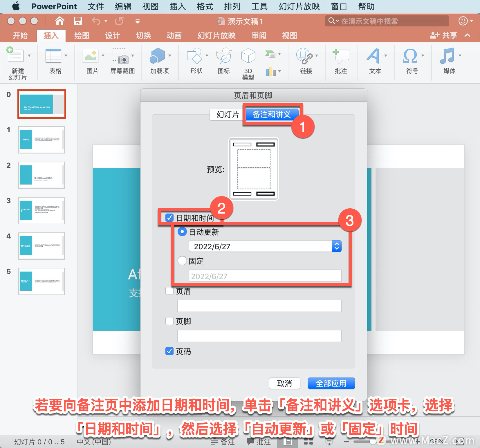Click the Icons bird-shaped button

pyautogui.click(x=224, y=55)
